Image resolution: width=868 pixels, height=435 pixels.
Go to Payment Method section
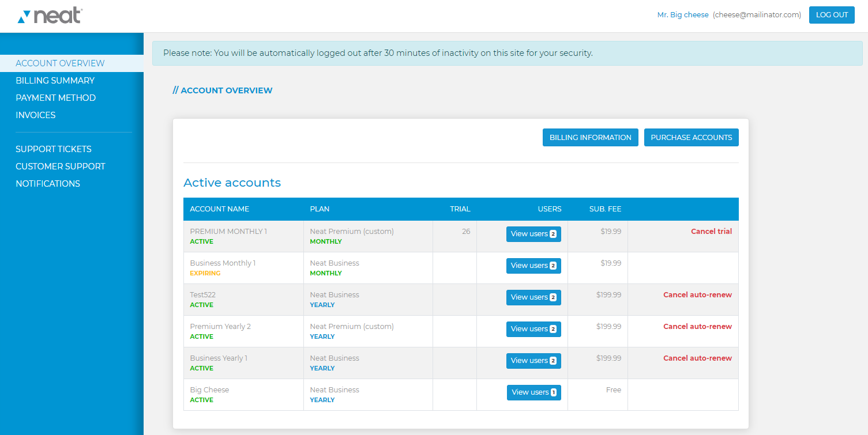pos(55,98)
